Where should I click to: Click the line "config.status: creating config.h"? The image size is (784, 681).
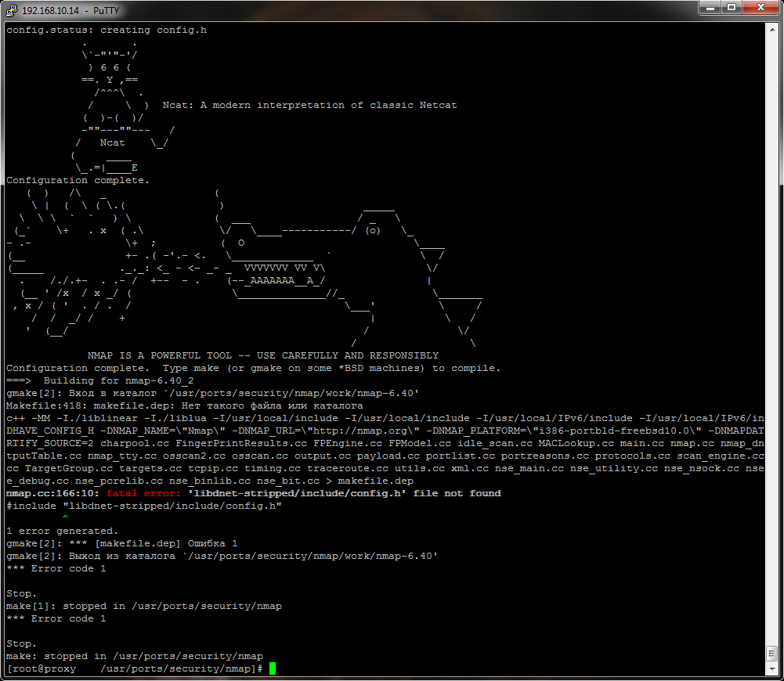(x=107, y=30)
